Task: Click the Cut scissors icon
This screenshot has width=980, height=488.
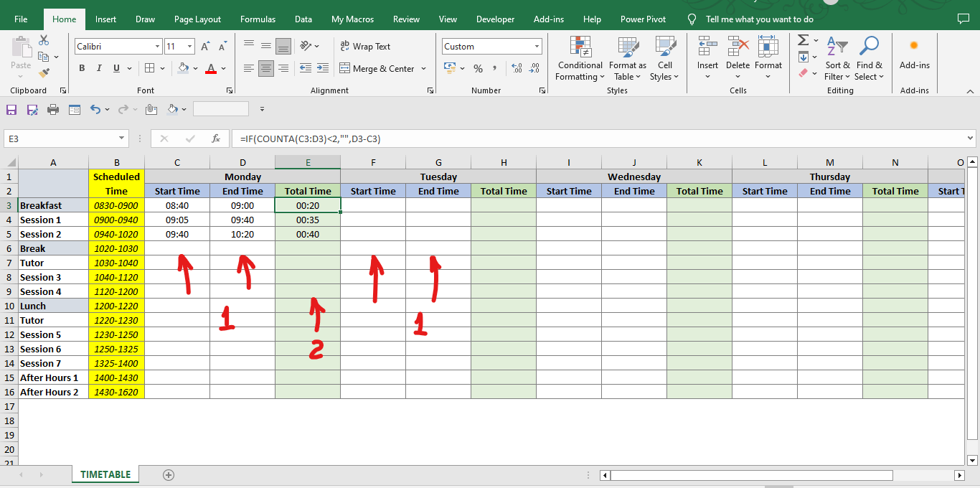Action: click(x=44, y=41)
